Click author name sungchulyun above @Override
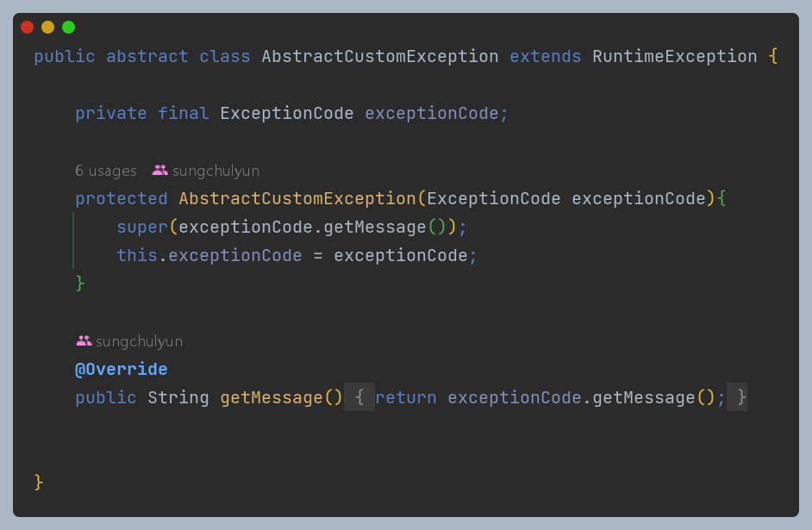The width and height of the screenshot is (812, 530). click(139, 341)
